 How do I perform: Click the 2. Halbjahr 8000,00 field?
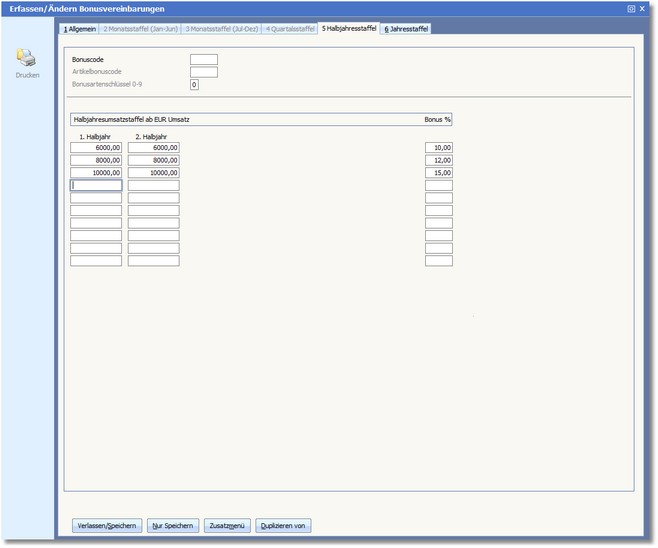(x=153, y=160)
